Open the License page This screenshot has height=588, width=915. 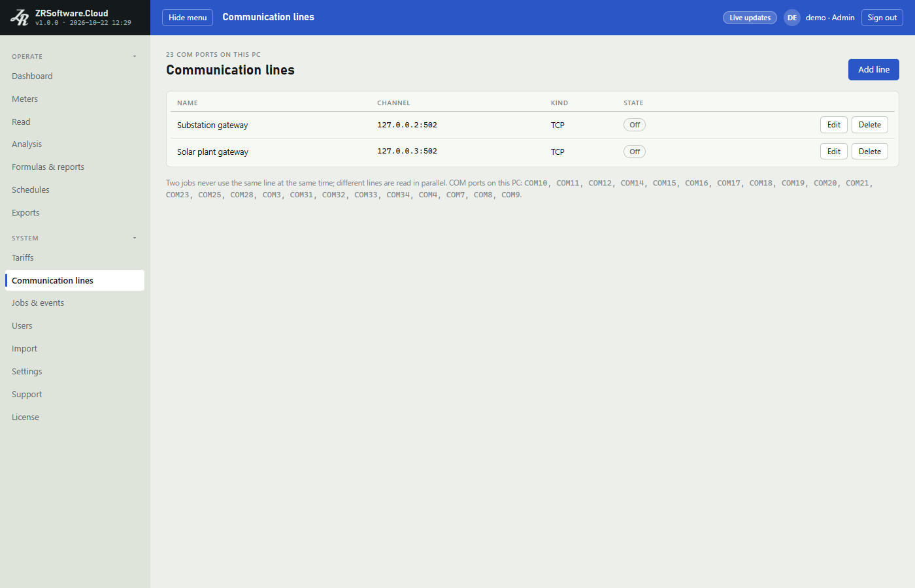pos(75,417)
